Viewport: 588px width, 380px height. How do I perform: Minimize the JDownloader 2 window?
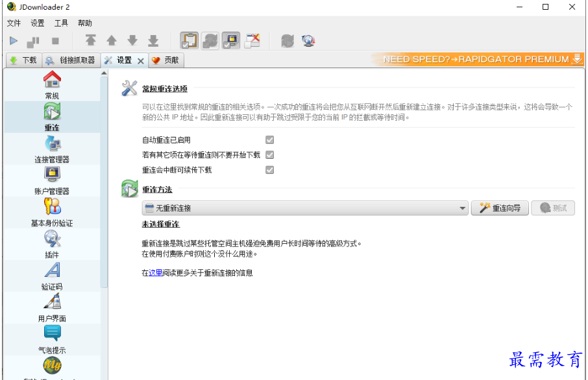[519, 7]
